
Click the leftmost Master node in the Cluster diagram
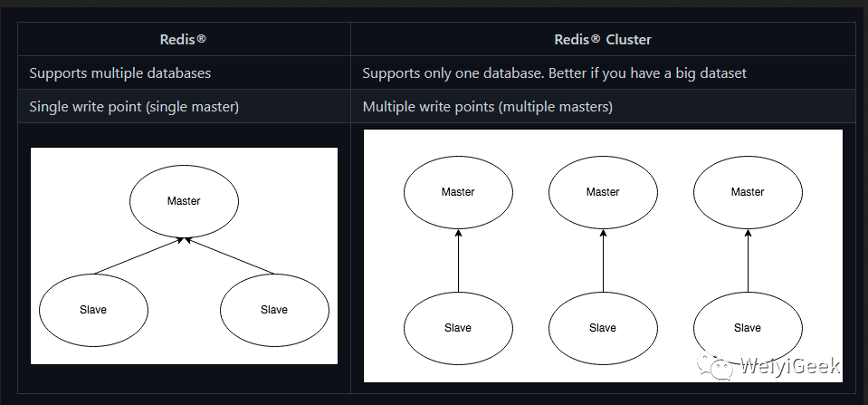(x=458, y=192)
